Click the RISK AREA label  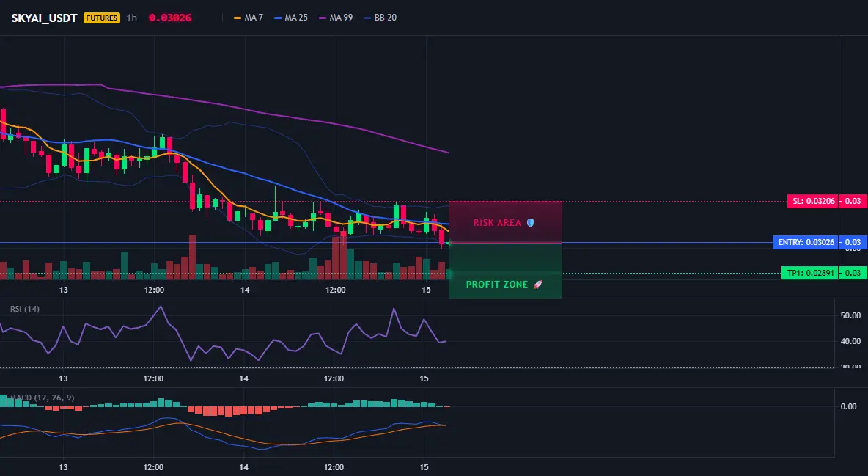(x=497, y=223)
